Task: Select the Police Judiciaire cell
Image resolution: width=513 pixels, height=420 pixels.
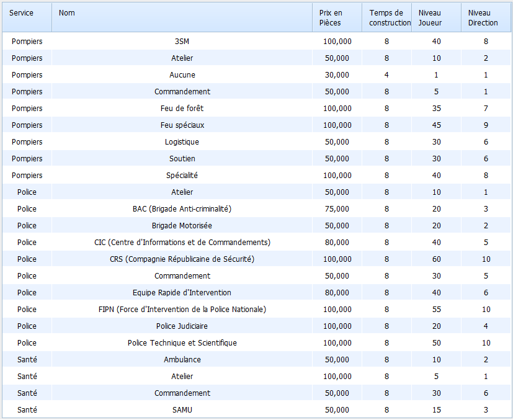Action: (x=182, y=326)
